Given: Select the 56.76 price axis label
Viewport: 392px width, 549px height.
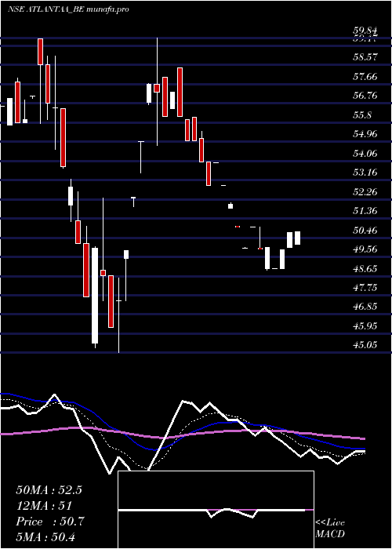Looking at the screenshot, I should point(365,96).
